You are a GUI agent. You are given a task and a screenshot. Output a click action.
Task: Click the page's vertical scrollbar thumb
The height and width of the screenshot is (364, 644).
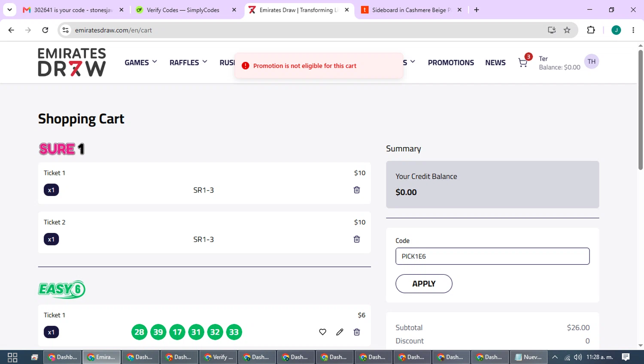[641, 110]
